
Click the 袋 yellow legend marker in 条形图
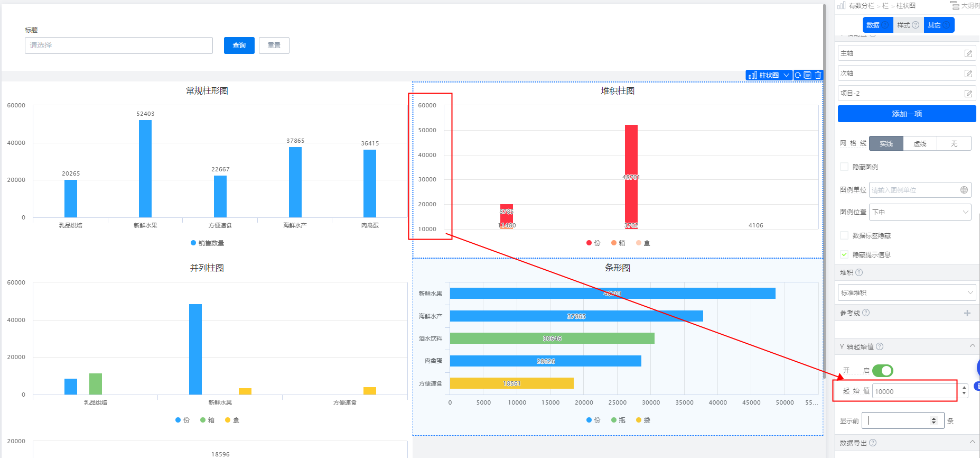[x=639, y=420]
